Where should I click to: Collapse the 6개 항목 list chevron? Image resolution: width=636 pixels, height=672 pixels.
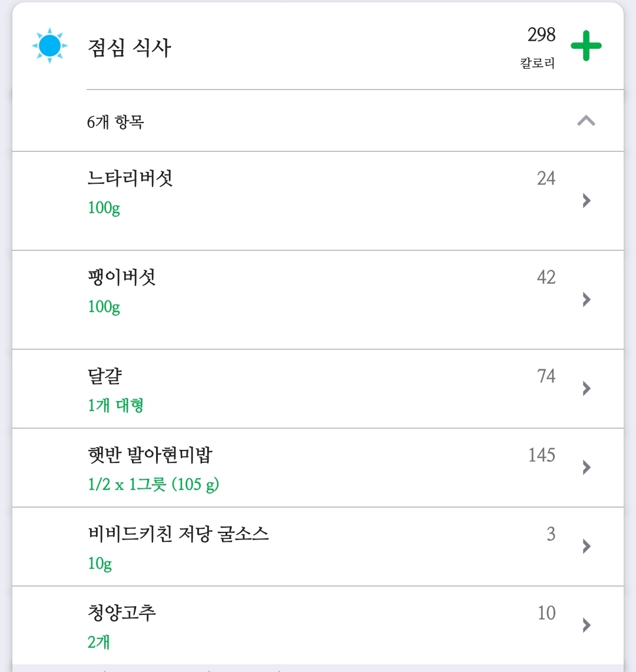coord(586,121)
